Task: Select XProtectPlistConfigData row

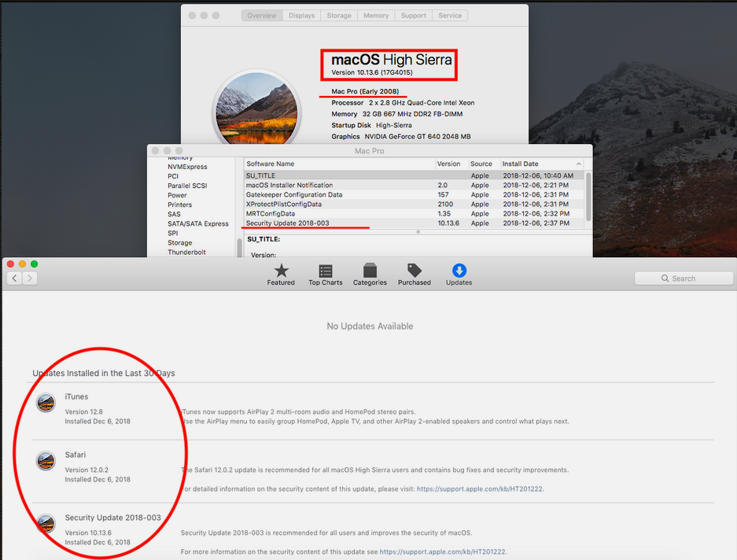Action: (x=414, y=204)
